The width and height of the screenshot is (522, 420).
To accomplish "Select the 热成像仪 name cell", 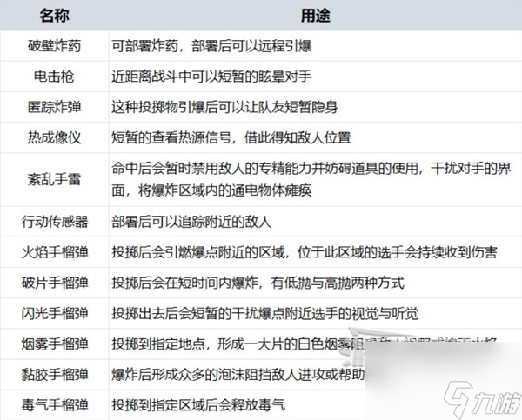I will tap(54, 137).
